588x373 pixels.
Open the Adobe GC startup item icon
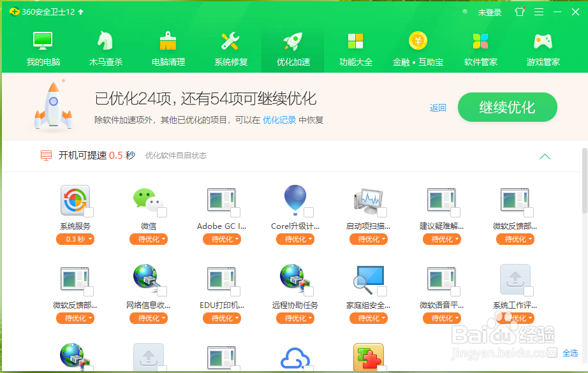click(x=221, y=200)
